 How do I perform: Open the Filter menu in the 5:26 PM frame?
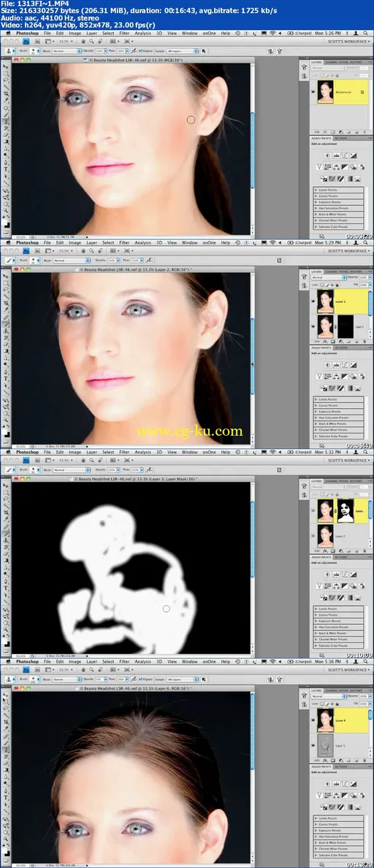(x=124, y=33)
